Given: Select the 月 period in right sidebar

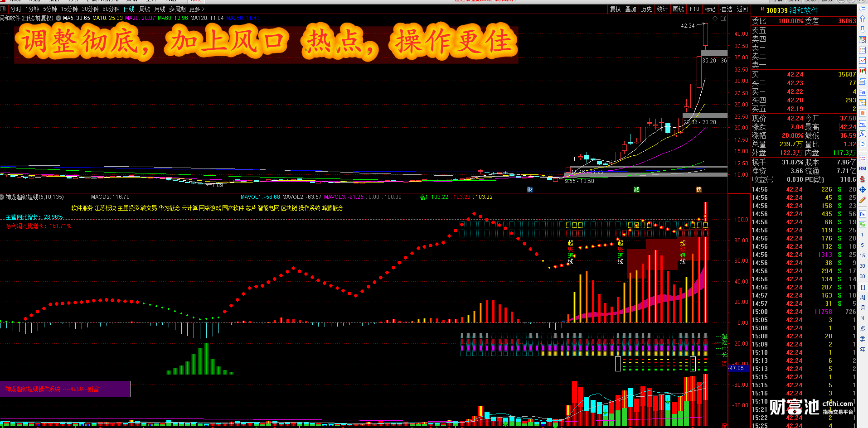Looking at the screenshot, I should pyautogui.click(x=862, y=308).
